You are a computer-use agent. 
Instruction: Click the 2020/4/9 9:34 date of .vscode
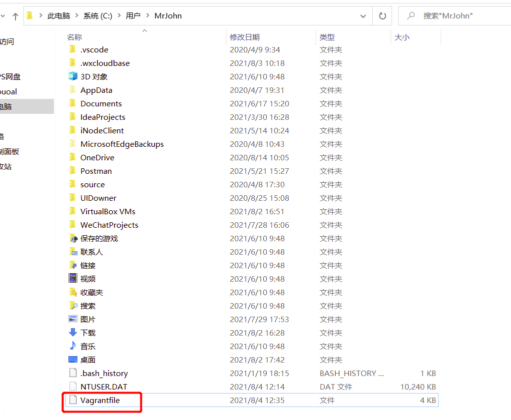pos(255,49)
